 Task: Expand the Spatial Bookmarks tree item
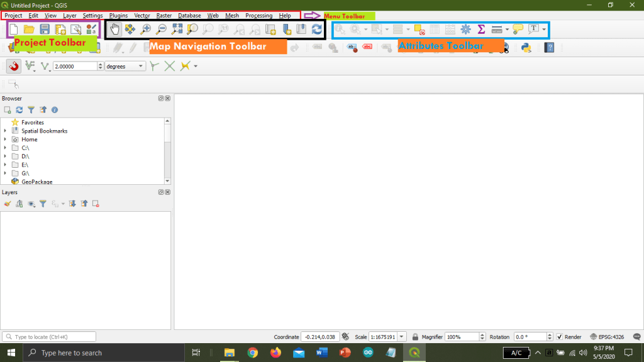tap(5, 131)
